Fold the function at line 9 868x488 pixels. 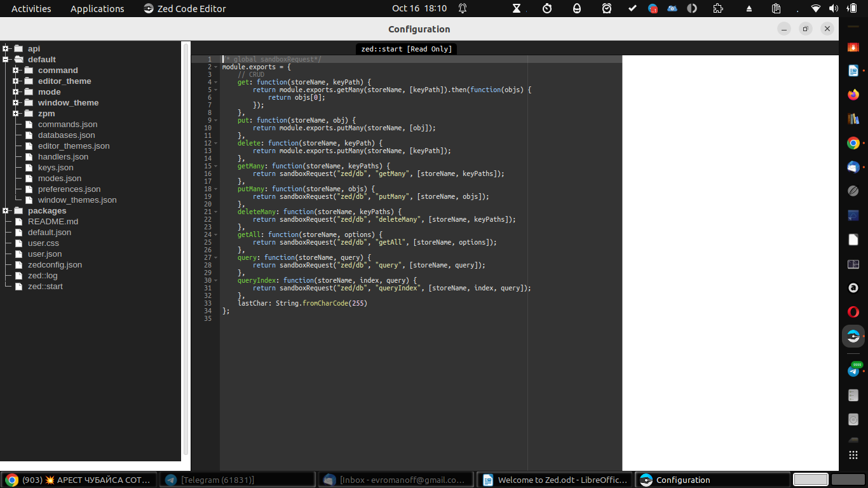(216, 120)
